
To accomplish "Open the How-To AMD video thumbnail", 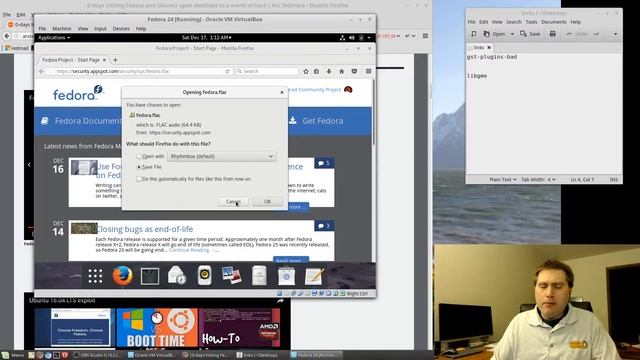I will (240, 328).
